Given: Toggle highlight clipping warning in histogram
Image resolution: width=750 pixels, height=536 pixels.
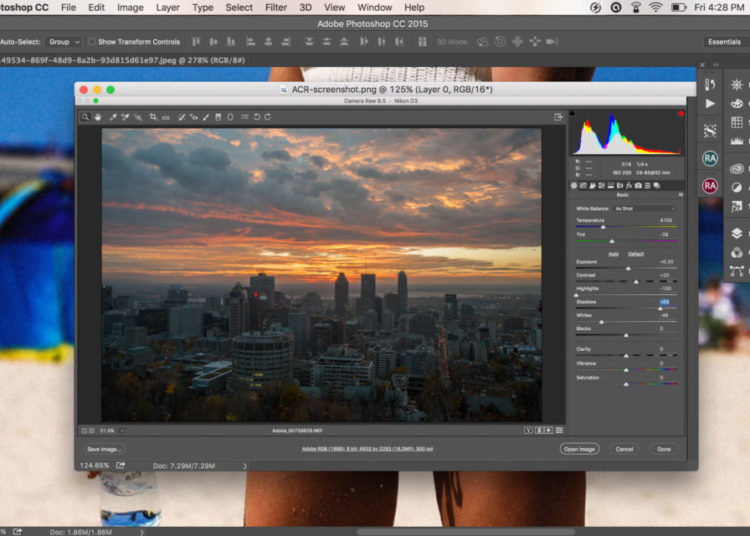Looking at the screenshot, I should tap(681, 115).
